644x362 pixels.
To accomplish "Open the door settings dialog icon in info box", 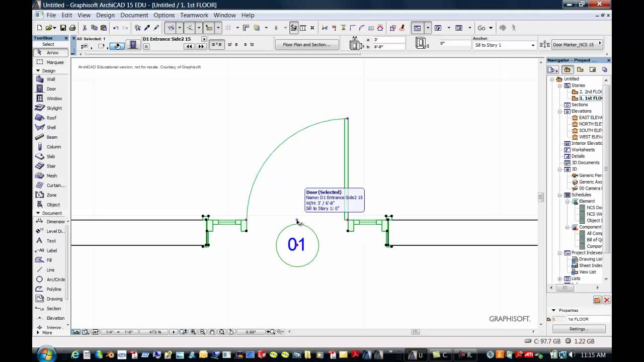I will [132, 45].
